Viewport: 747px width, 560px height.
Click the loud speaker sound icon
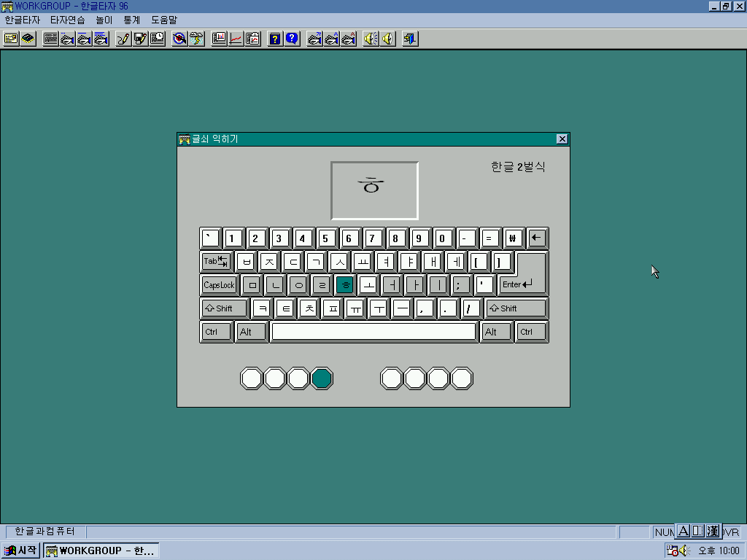tap(371, 39)
